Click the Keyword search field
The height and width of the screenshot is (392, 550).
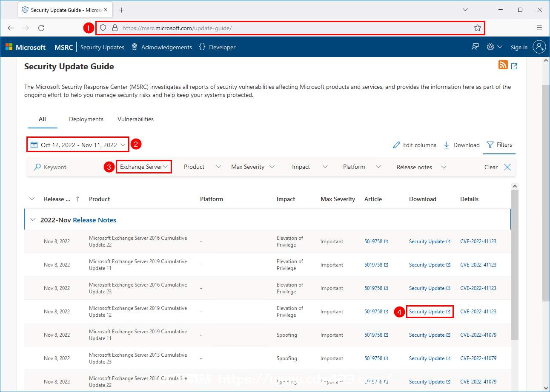(68, 167)
